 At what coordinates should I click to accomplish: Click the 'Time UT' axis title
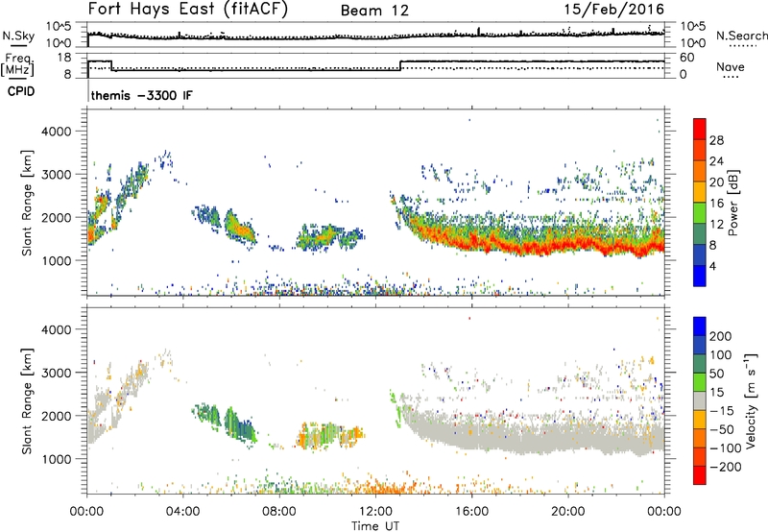pyautogui.click(x=375, y=525)
